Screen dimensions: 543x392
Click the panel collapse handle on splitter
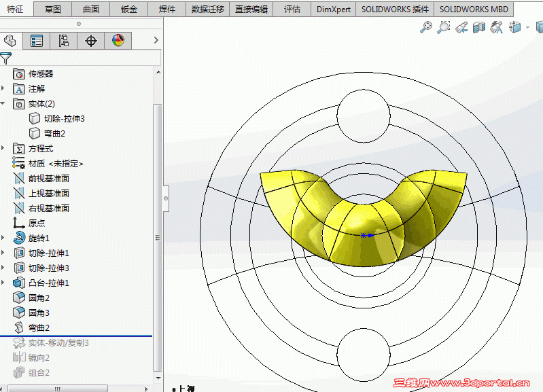click(x=166, y=198)
